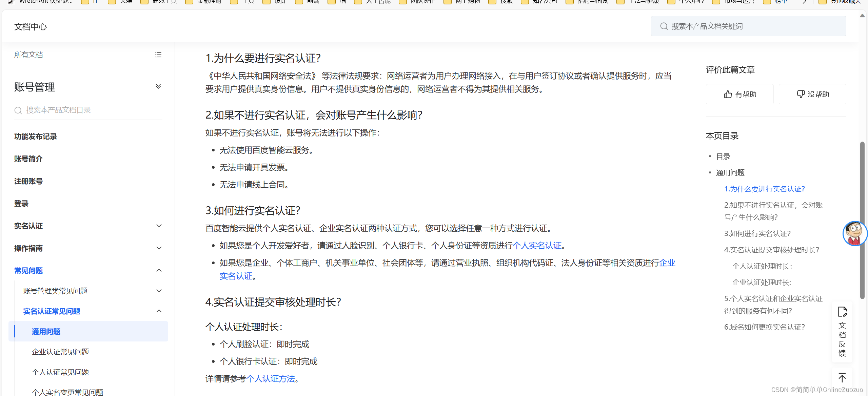This screenshot has width=868, height=396.
Task: Click the magnifier icon in catalog search
Action: 18,110
